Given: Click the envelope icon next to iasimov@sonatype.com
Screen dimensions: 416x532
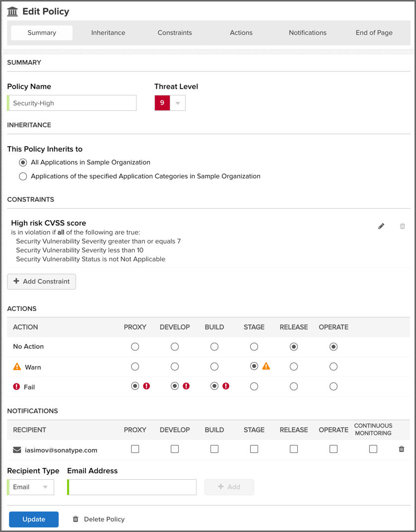Looking at the screenshot, I should 17,450.
